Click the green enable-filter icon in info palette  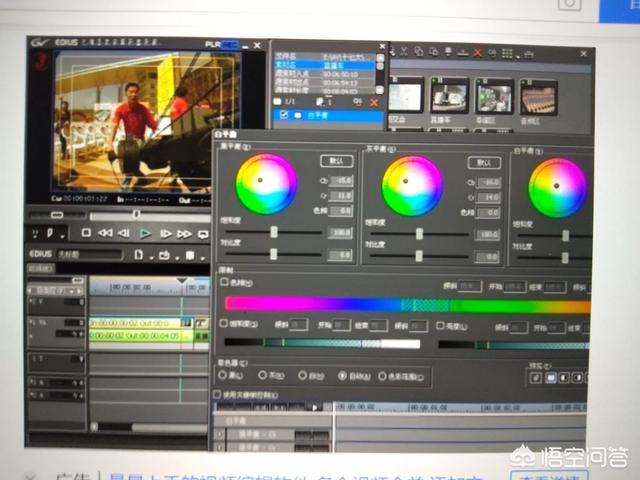(358, 102)
